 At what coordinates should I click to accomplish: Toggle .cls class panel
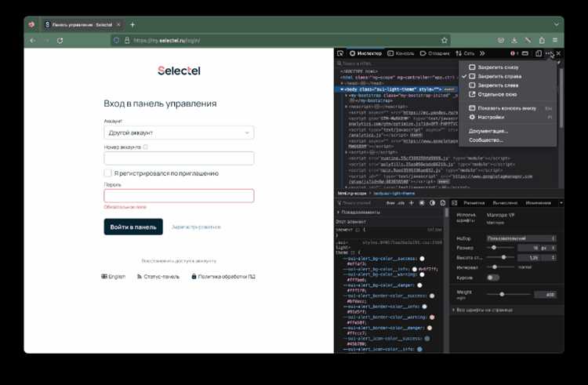coord(401,203)
